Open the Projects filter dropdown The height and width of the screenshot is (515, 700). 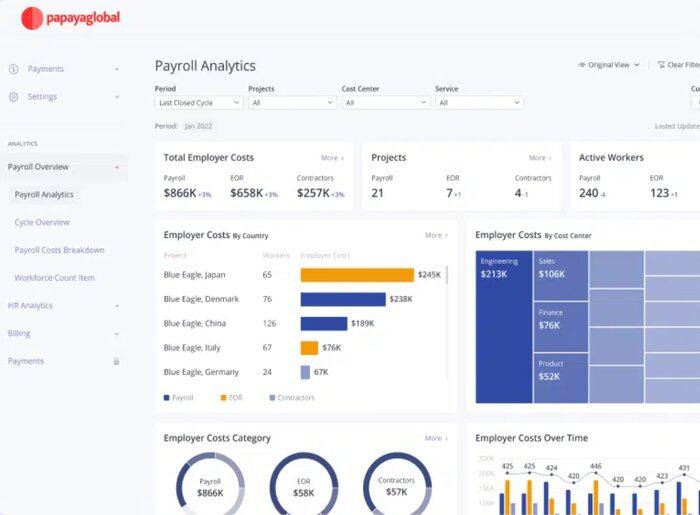click(x=291, y=102)
